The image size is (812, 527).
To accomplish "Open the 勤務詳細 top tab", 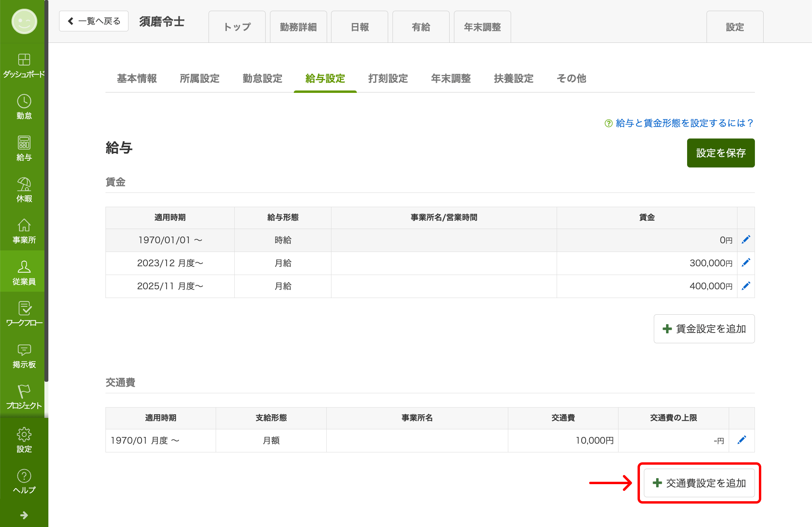I will pos(299,27).
